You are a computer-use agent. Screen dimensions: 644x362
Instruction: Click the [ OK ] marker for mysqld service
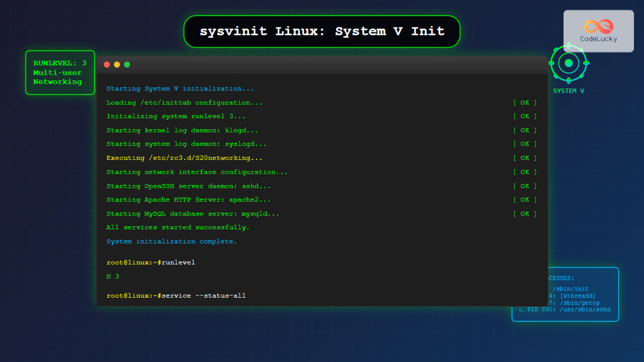[x=525, y=213]
